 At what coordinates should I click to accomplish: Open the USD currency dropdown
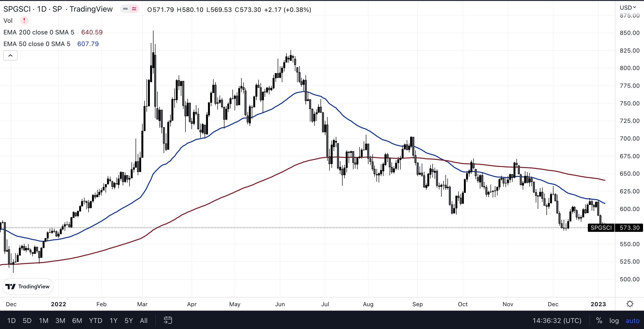click(628, 8)
